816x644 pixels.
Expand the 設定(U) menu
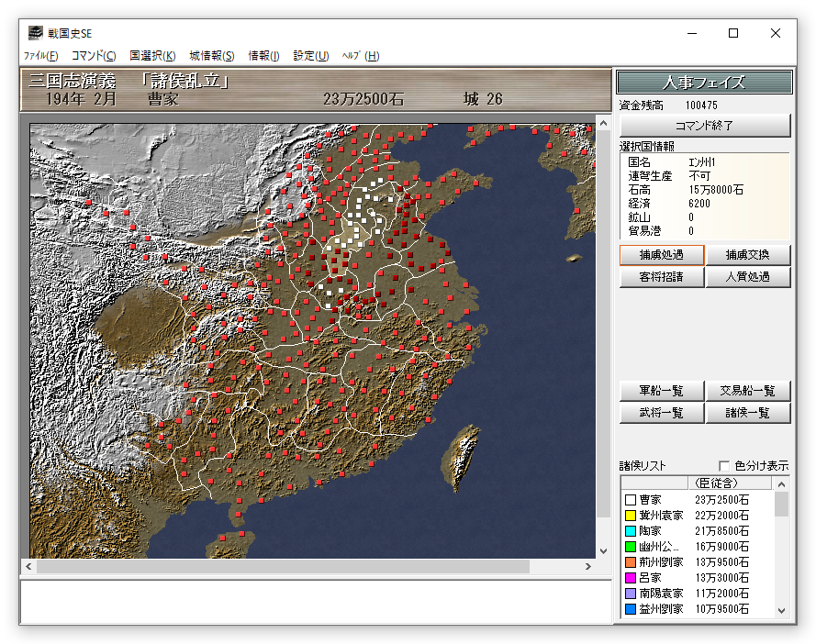pyautogui.click(x=310, y=56)
